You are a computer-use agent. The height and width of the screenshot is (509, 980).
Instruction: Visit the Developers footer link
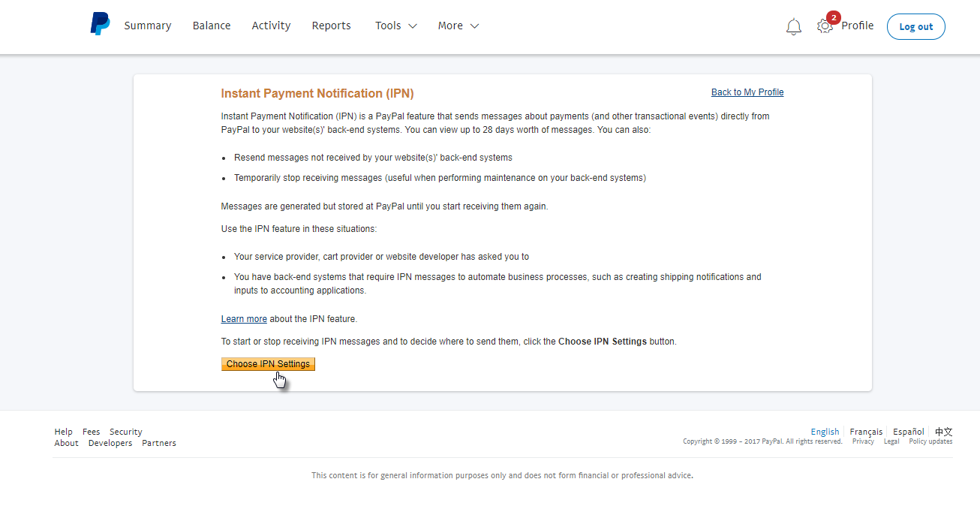tap(110, 443)
